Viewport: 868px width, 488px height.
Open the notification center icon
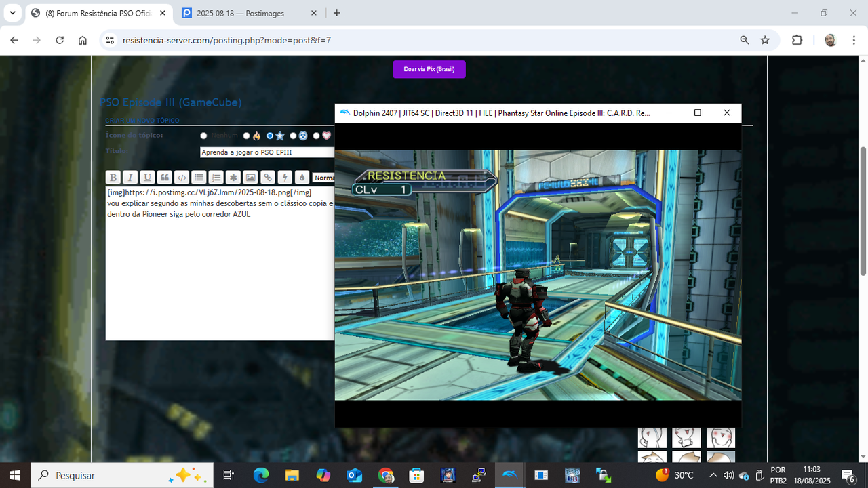point(848,475)
